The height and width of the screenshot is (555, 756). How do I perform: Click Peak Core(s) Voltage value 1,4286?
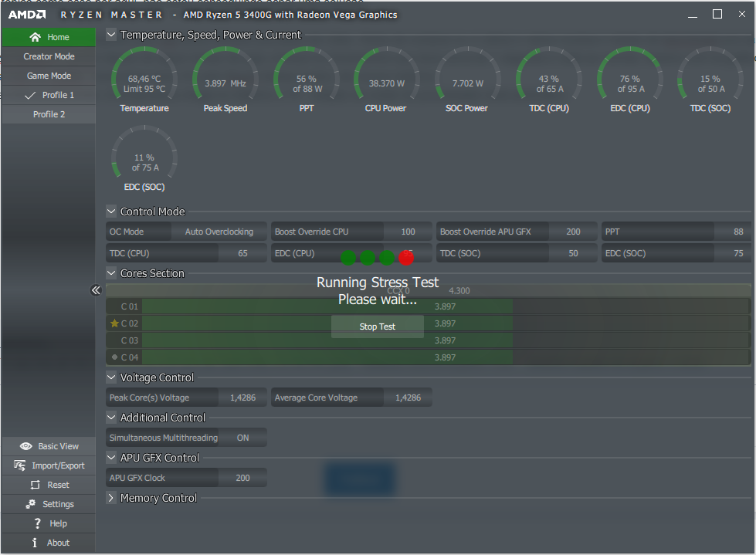point(242,398)
